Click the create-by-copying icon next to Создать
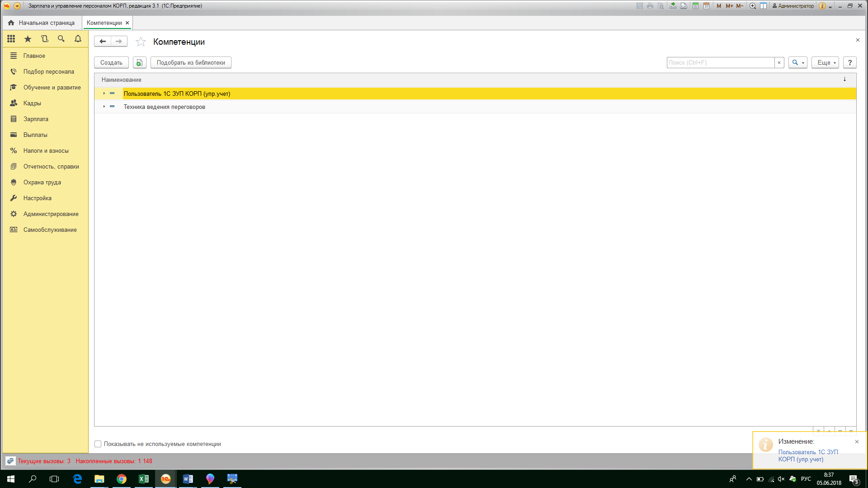 [x=139, y=62]
